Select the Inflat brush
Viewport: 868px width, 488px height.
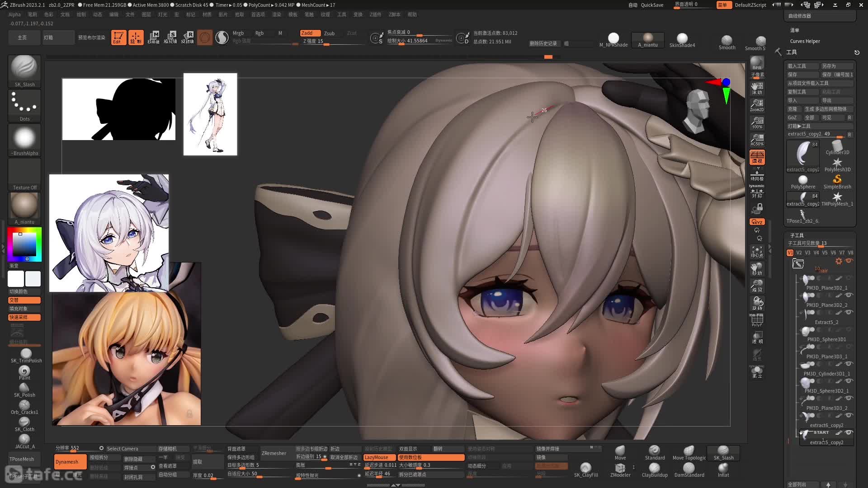(x=723, y=470)
